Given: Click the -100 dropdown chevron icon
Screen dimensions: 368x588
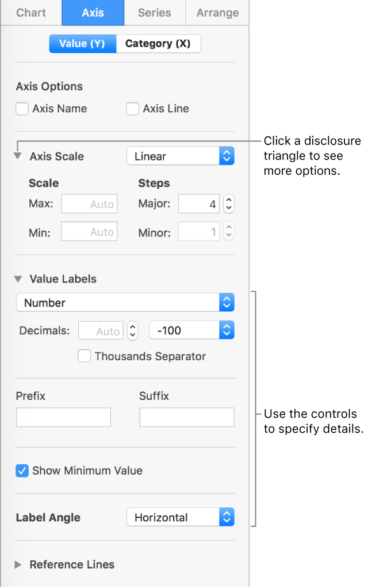Looking at the screenshot, I should point(226,330).
